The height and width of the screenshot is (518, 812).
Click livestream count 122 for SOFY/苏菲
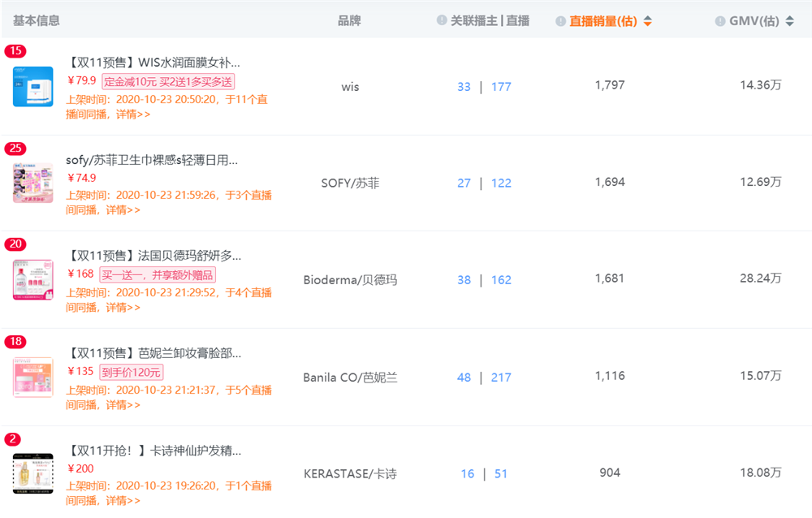501,183
